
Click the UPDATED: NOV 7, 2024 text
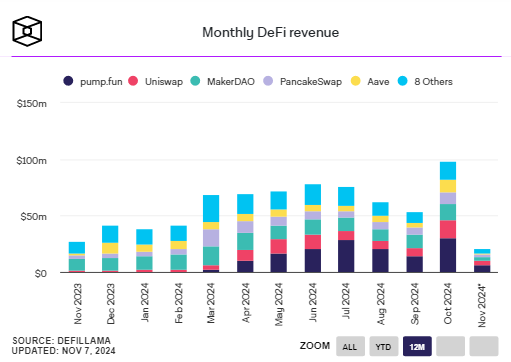tap(64, 351)
